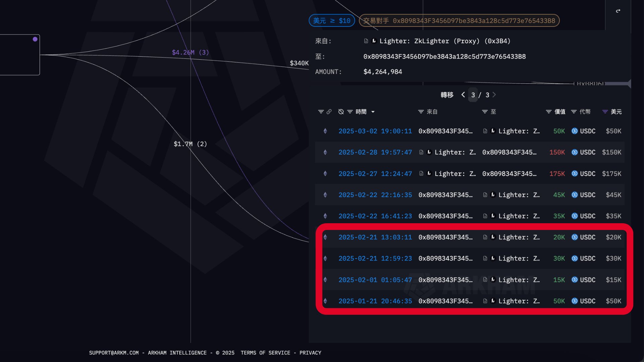Click the chain link filter icon
The width and height of the screenshot is (644, 362).
click(329, 112)
